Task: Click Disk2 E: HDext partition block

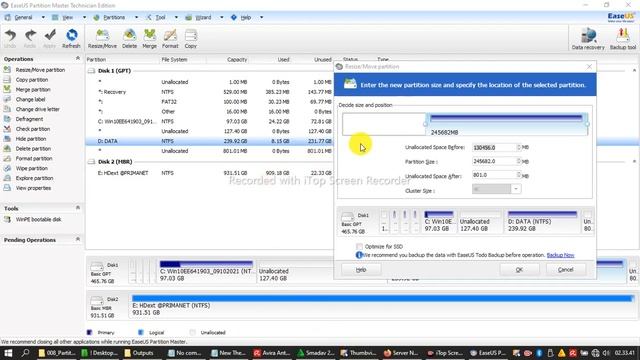Action: pyautogui.click(x=382, y=305)
